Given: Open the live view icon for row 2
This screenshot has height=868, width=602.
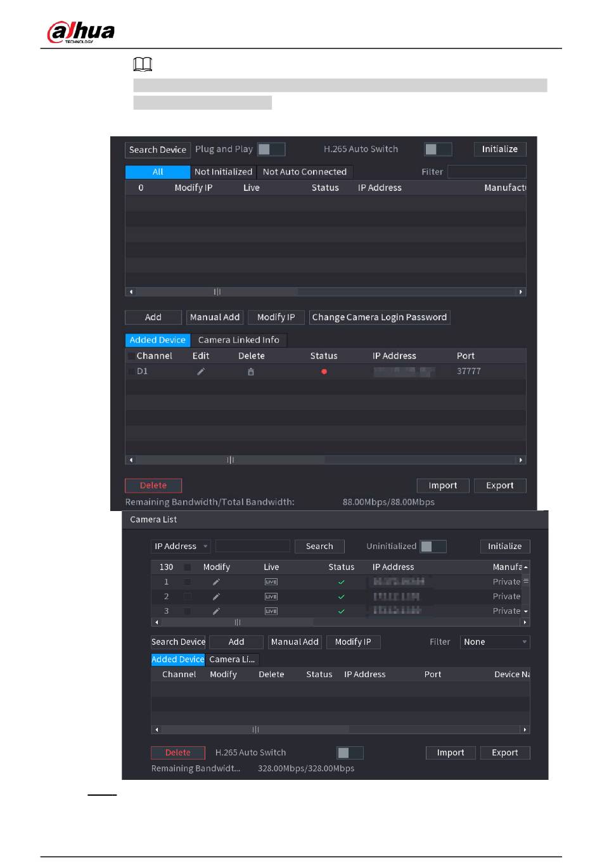Looking at the screenshot, I should (x=271, y=597).
